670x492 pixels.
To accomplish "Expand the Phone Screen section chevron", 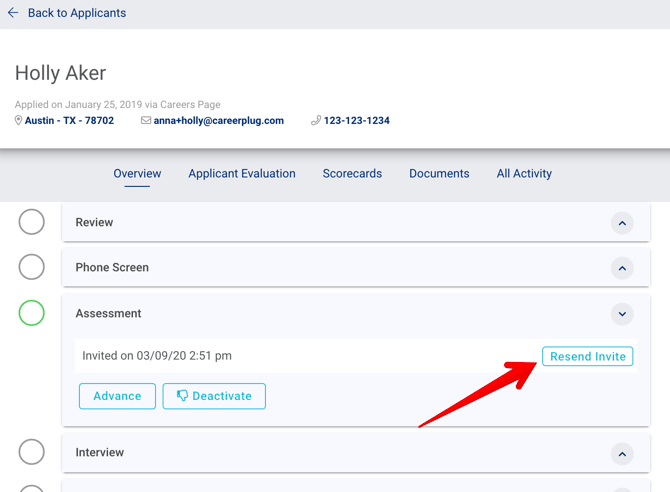I will click(x=622, y=268).
